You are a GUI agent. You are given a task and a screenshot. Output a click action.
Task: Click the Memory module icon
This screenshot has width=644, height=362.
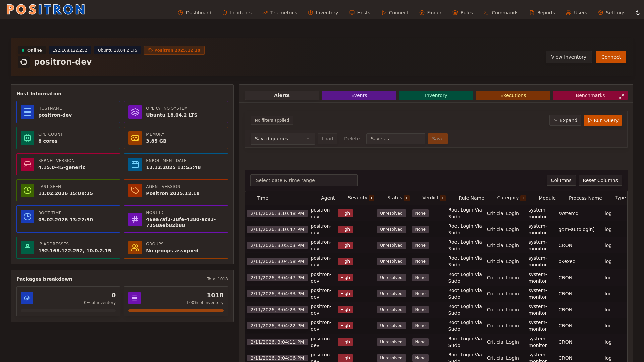[x=135, y=138]
